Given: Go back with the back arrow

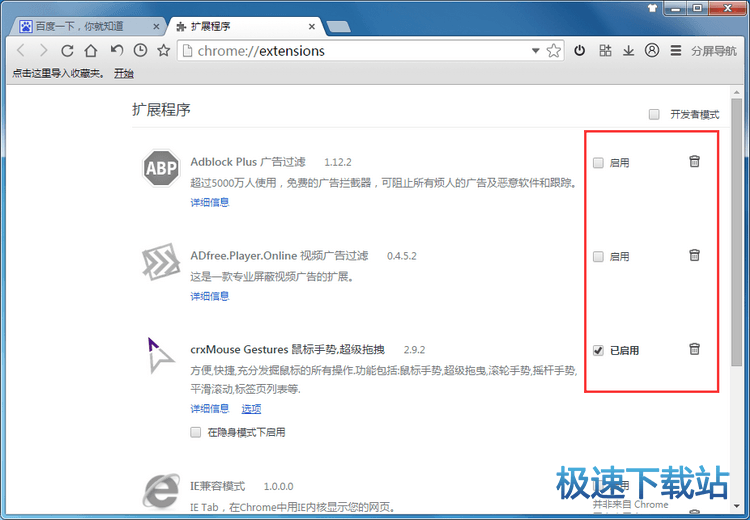Looking at the screenshot, I should 21,50.
